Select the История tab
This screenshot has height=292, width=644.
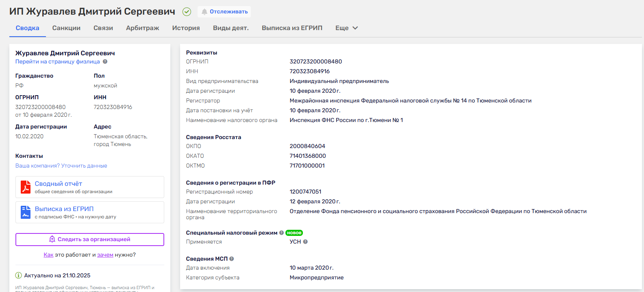(186, 28)
